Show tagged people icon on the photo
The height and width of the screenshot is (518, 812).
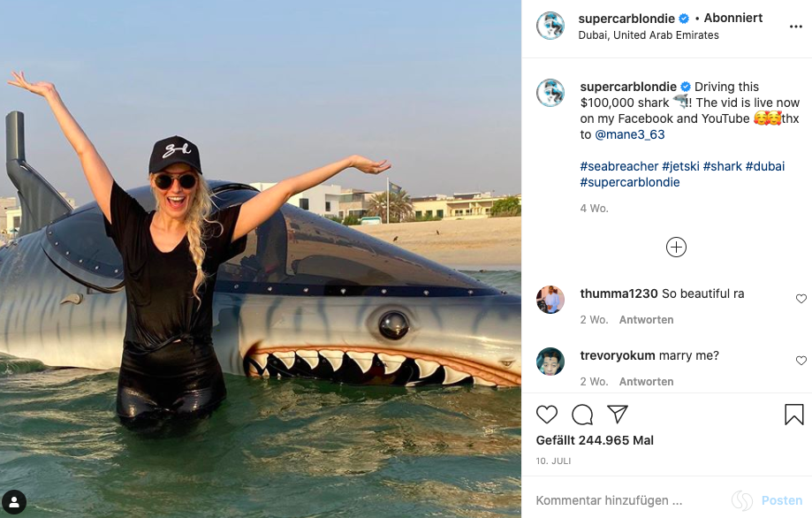15,501
